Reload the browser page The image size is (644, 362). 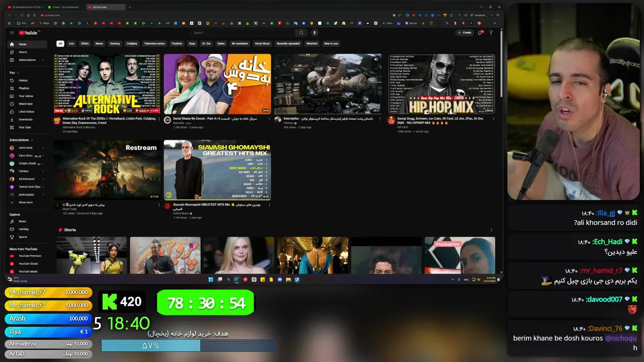[x=22, y=15]
